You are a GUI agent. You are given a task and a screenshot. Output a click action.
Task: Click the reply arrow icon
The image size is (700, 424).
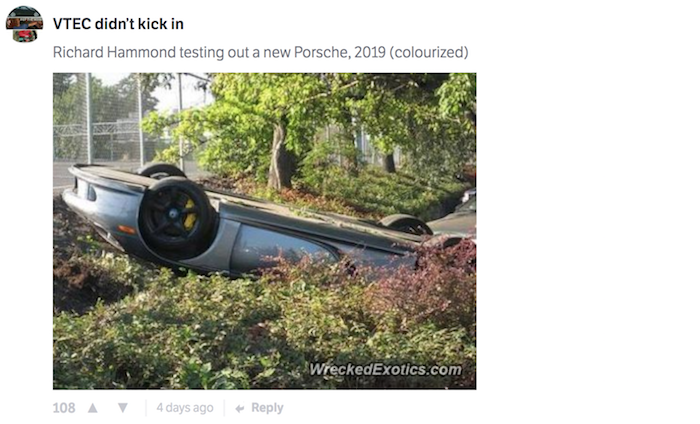(x=240, y=408)
